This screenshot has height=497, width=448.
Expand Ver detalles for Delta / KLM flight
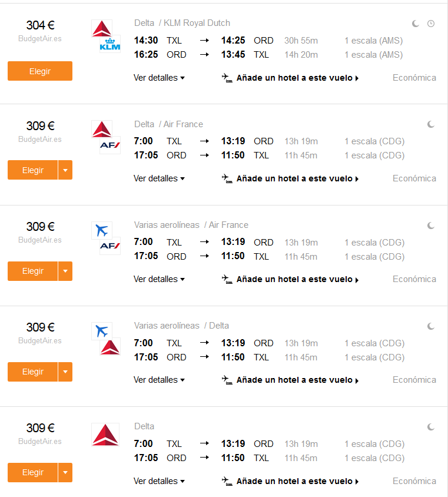(159, 78)
